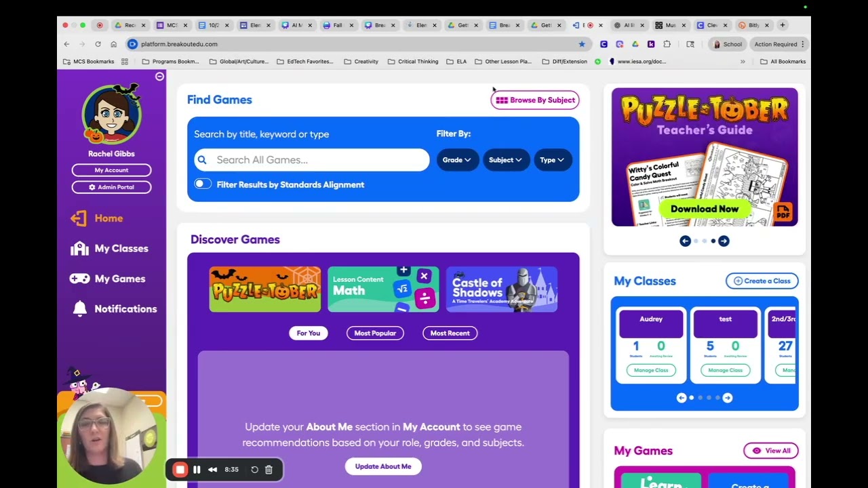The height and width of the screenshot is (488, 868).
Task: Go back in browser history
Action: [66, 44]
